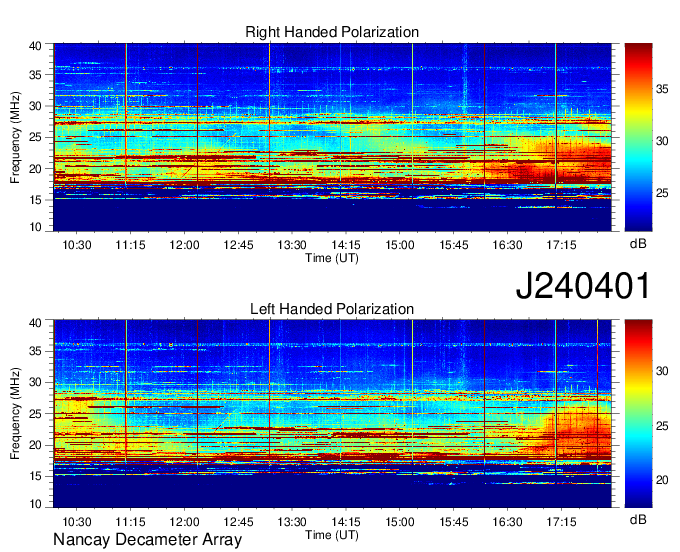
Task: Click "Frequency (MHz)" axis label of the lower plot
Action: coord(15,414)
